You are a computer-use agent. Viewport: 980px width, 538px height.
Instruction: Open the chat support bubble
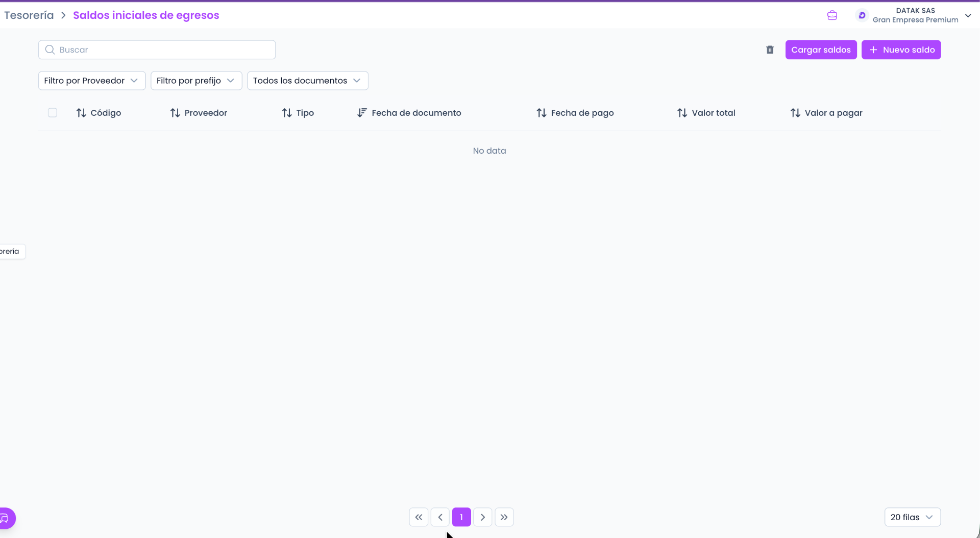pyautogui.click(x=6, y=518)
